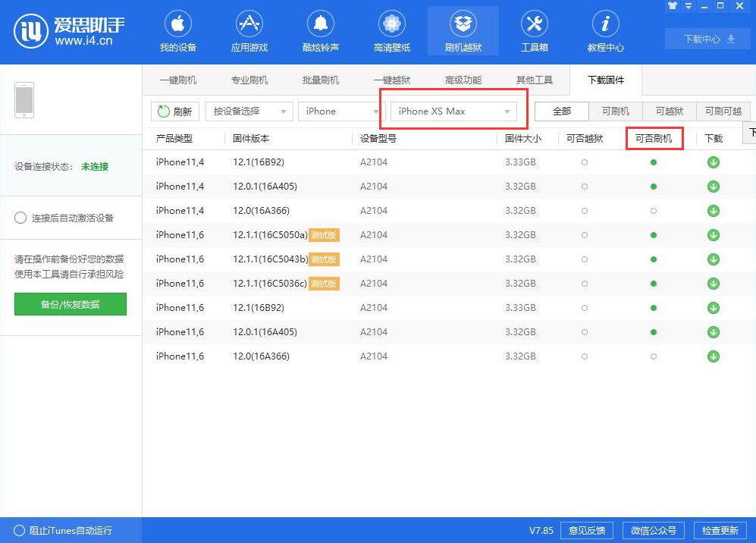This screenshot has width=756, height=543.
Task: Open 高清壁纸 wallpapers
Action: click(x=391, y=30)
